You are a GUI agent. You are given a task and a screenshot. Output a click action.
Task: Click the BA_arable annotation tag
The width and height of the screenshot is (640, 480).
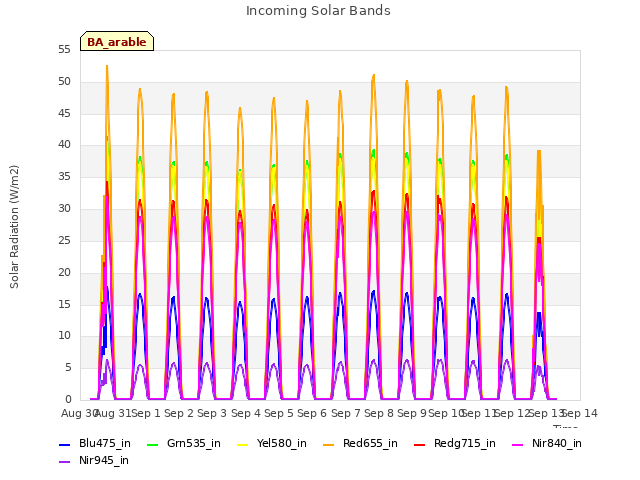(117, 41)
